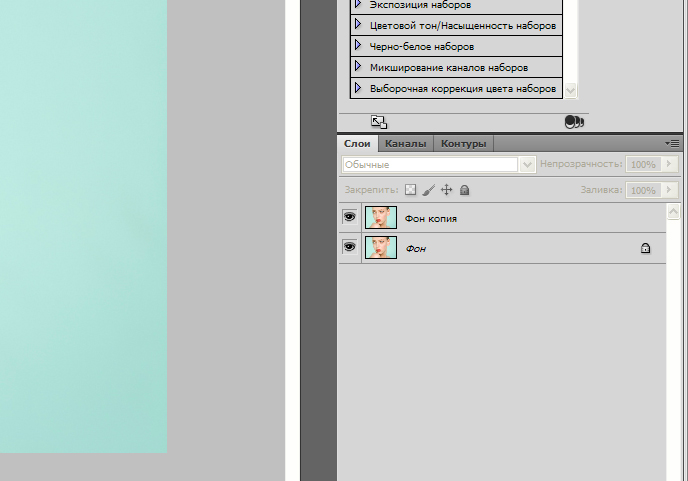Expand Цветовой тон/Насыщенность наборов presets
688x481 pixels.
point(358,25)
